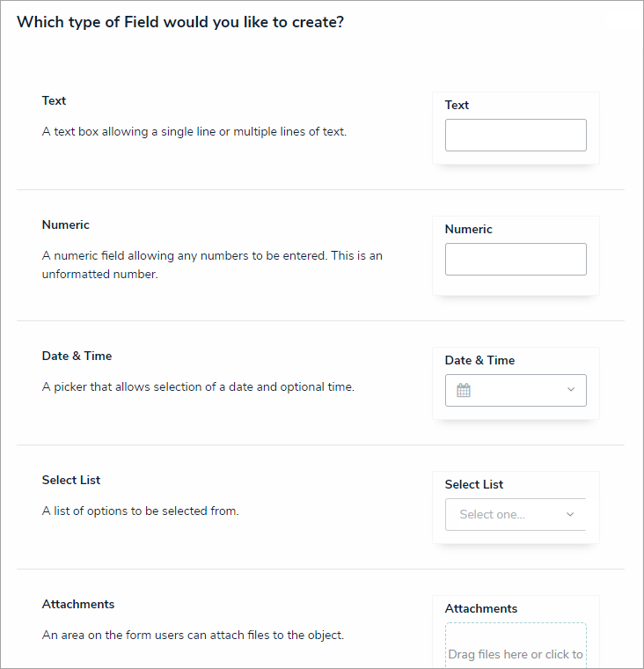Pick the Attachments field type heading
Screen dimensions: 644x669
[78, 604]
